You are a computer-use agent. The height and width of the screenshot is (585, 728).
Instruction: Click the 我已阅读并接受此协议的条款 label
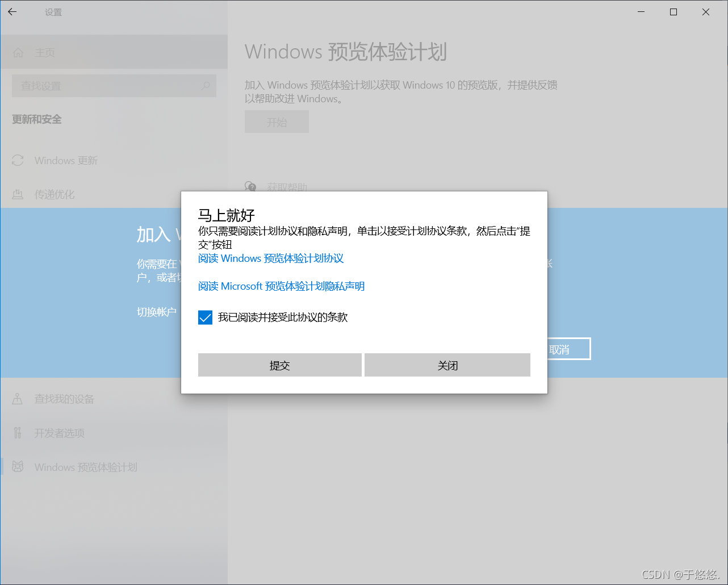(x=283, y=317)
